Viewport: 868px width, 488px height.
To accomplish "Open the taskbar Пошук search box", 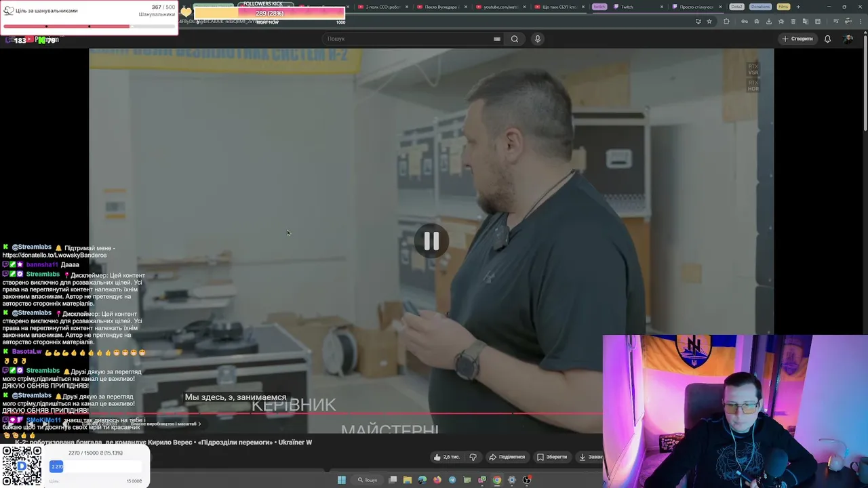I will tap(367, 480).
